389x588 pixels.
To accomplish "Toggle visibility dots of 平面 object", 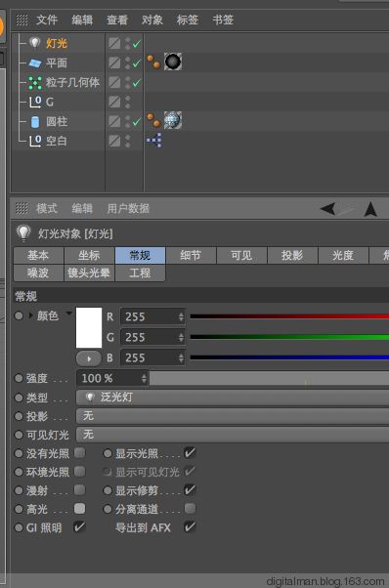I will 127,63.
